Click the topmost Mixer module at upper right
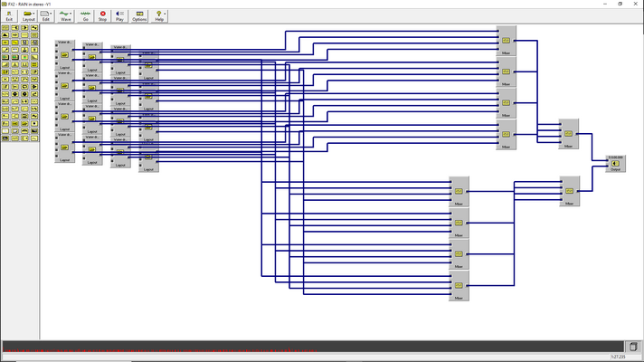Viewport: 644px width, 362px height. [x=506, y=41]
